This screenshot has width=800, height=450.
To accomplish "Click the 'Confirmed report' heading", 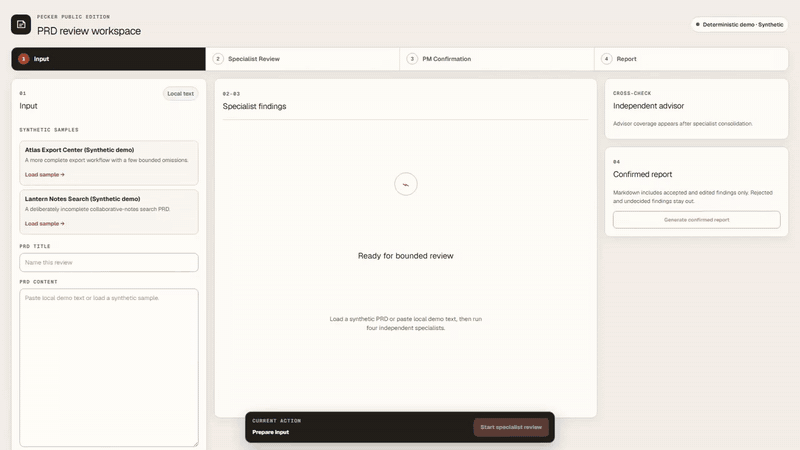I will coord(642,174).
